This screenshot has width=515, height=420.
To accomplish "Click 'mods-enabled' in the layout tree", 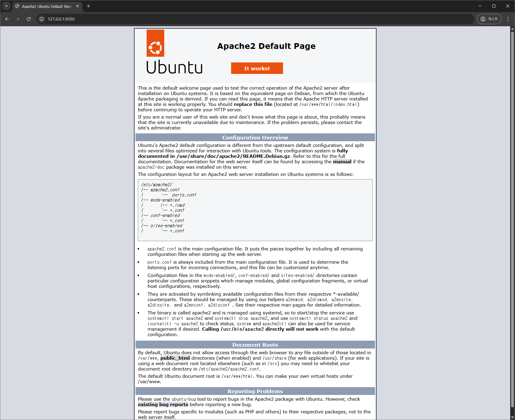I will (x=165, y=200).
